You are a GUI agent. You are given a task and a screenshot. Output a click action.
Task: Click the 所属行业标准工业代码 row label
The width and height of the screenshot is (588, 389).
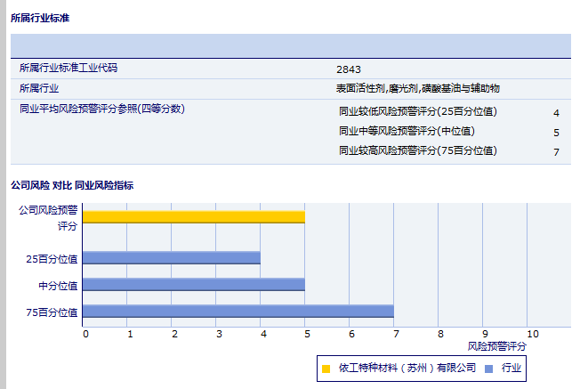(x=68, y=68)
